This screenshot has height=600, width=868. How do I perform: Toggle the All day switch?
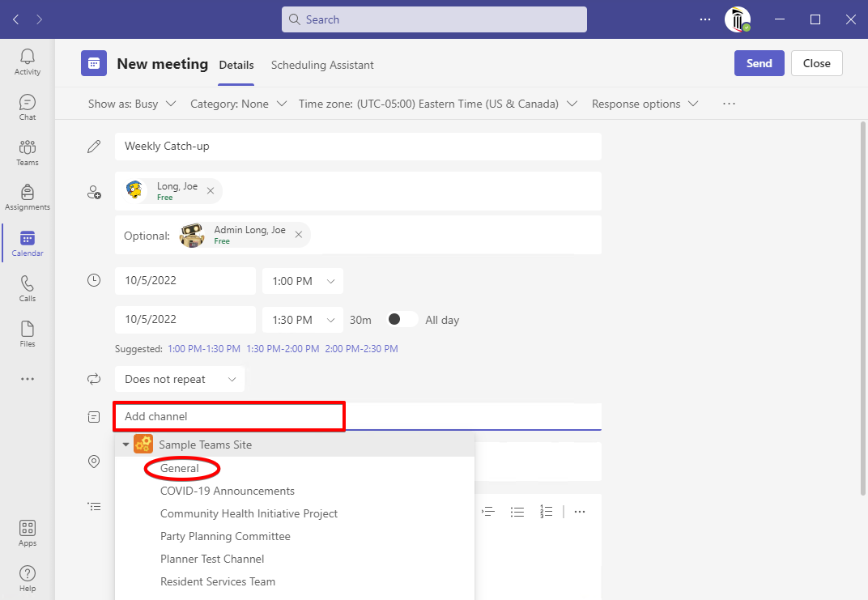[x=402, y=320]
